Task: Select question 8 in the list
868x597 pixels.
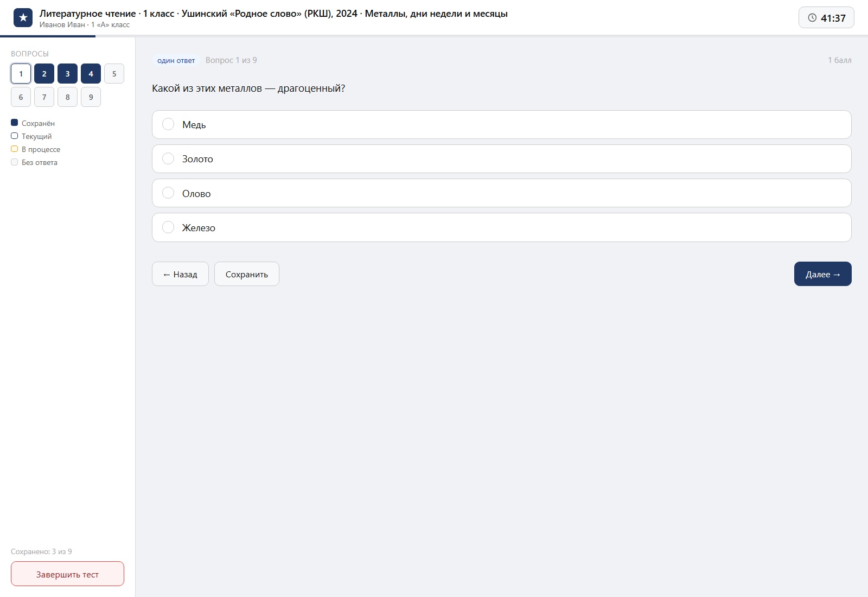Action: [x=67, y=97]
